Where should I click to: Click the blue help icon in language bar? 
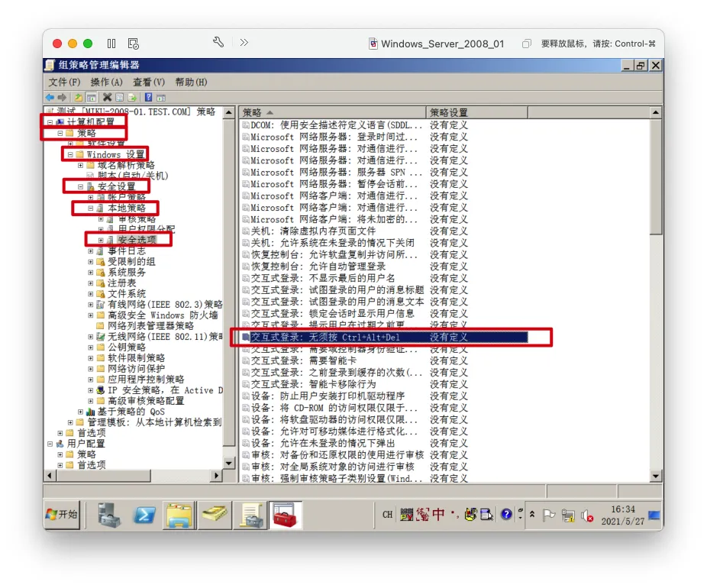tap(506, 514)
